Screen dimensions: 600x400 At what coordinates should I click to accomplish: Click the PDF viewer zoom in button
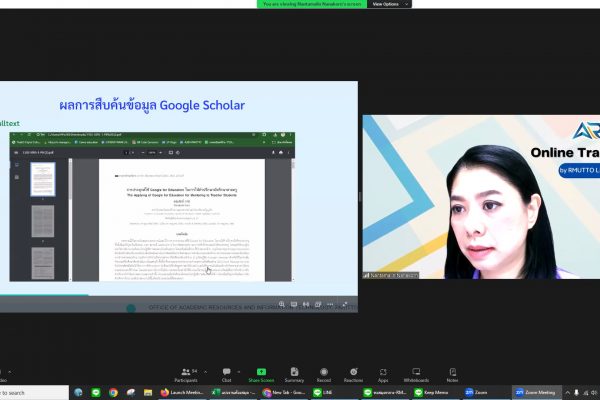point(160,152)
